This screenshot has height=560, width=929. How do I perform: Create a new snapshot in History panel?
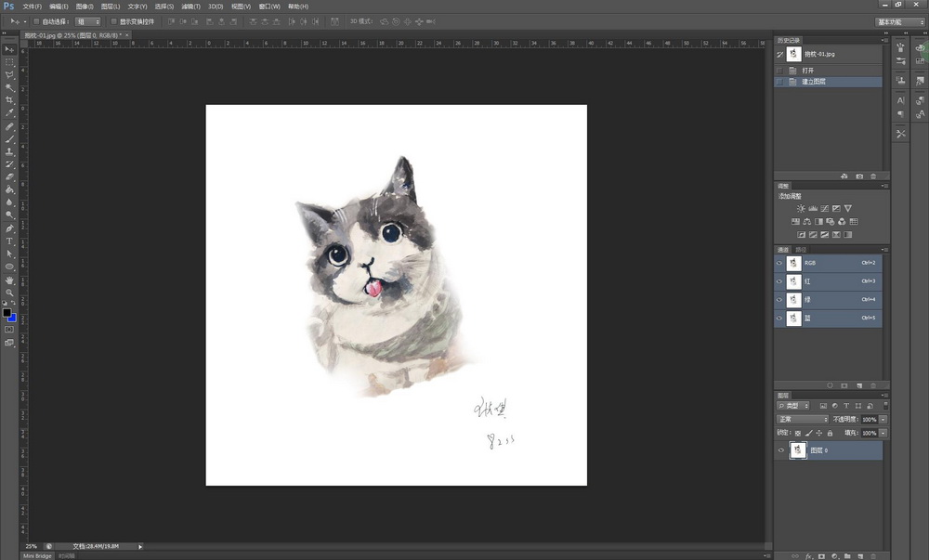[859, 176]
